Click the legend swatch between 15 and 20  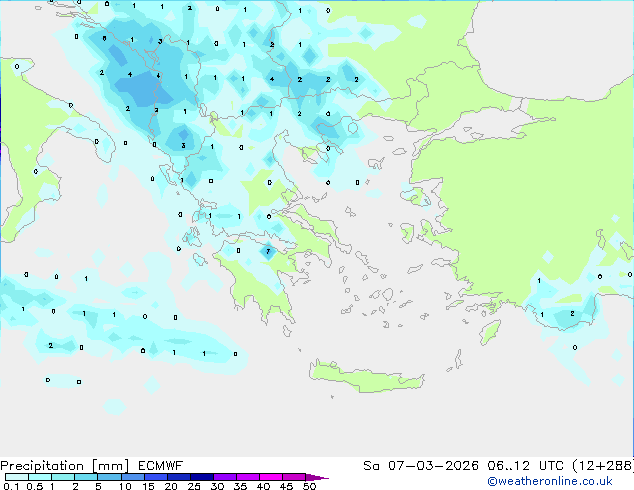pos(155,477)
